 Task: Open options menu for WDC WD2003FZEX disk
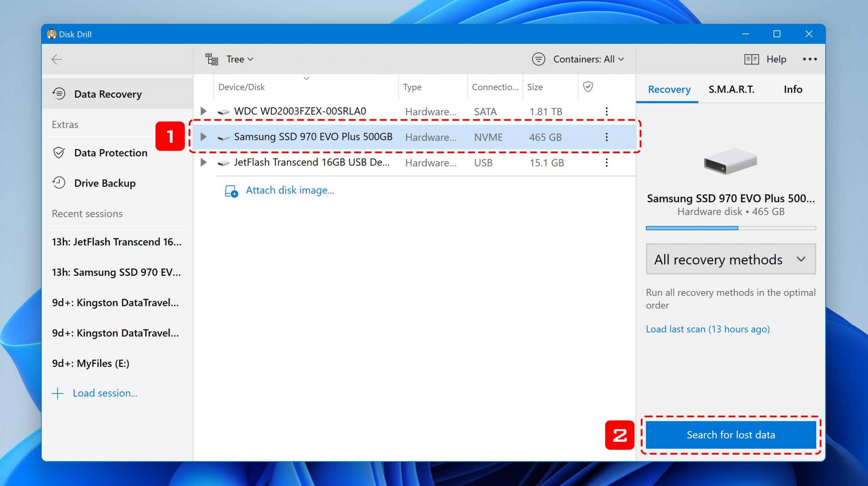pyautogui.click(x=606, y=112)
